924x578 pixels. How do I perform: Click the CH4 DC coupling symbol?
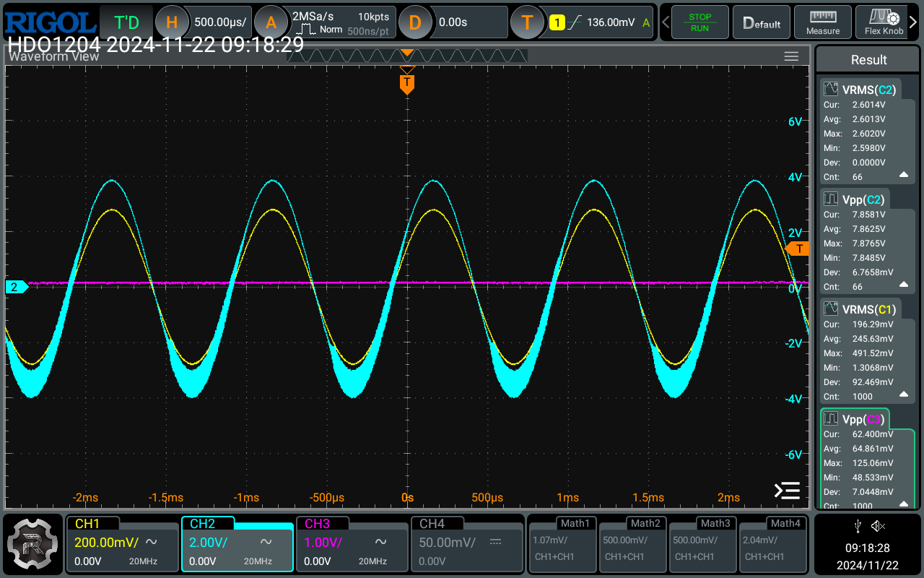(x=495, y=542)
